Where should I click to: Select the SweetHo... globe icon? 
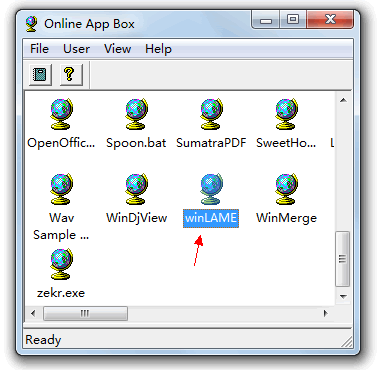286,114
